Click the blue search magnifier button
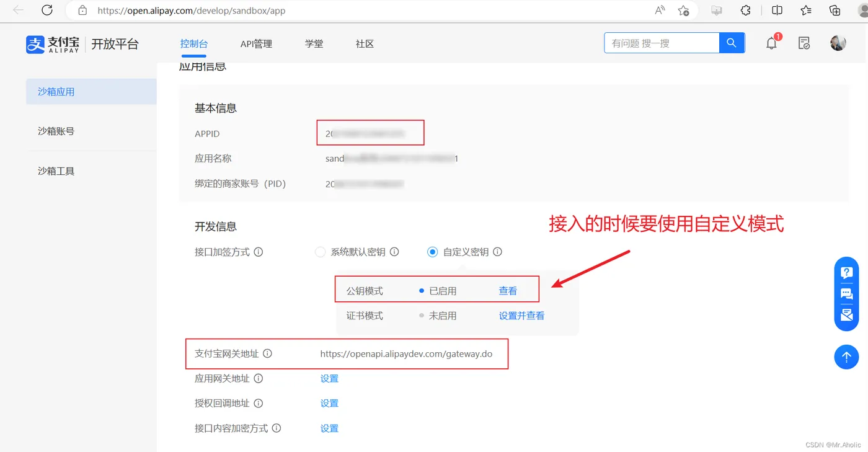This screenshot has width=868, height=452. click(732, 43)
